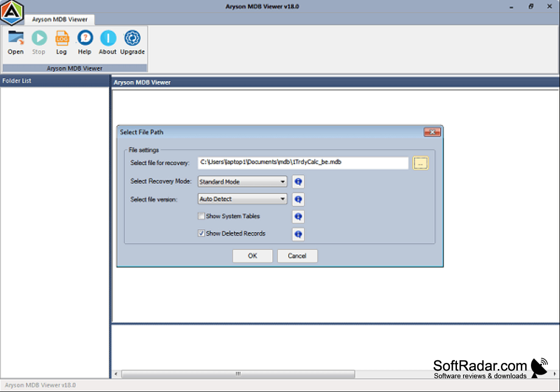Select the Aryson MDB Viewer ribbon tab

point(60,19)
